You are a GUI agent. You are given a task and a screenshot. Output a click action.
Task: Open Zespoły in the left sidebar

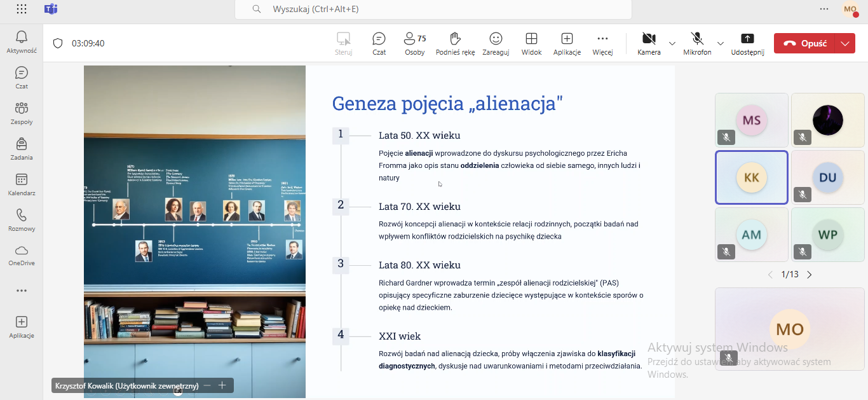[22, 113]
